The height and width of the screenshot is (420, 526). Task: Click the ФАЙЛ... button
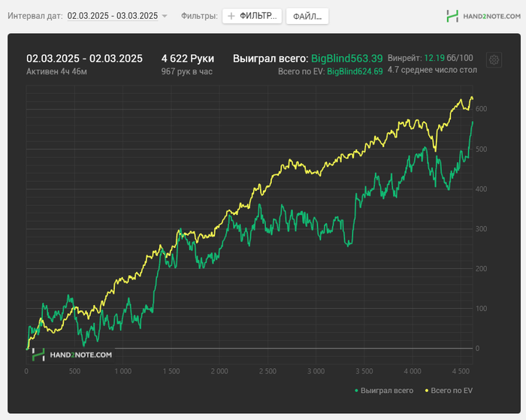(307, 17)
